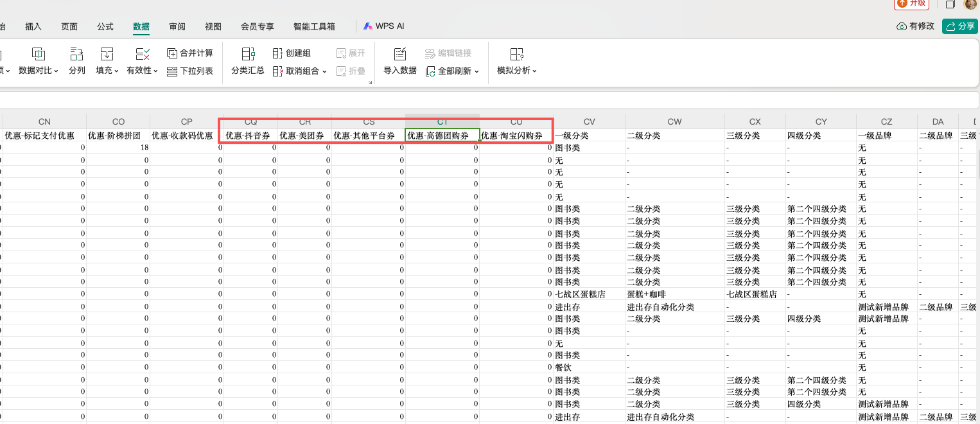Expand the 全部刷新 refresh all dropdown
This screenshot has height=424, width=980.
pos(477,71)
